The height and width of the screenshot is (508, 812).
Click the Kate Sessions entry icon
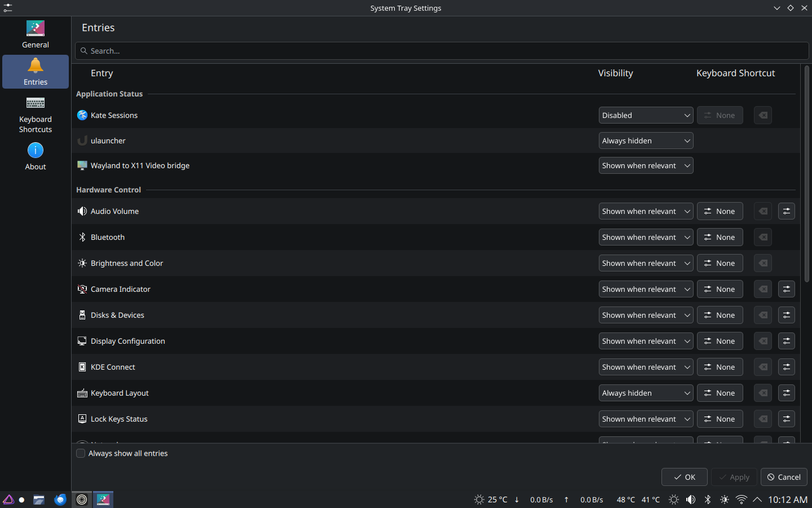(x=82, y=115)
